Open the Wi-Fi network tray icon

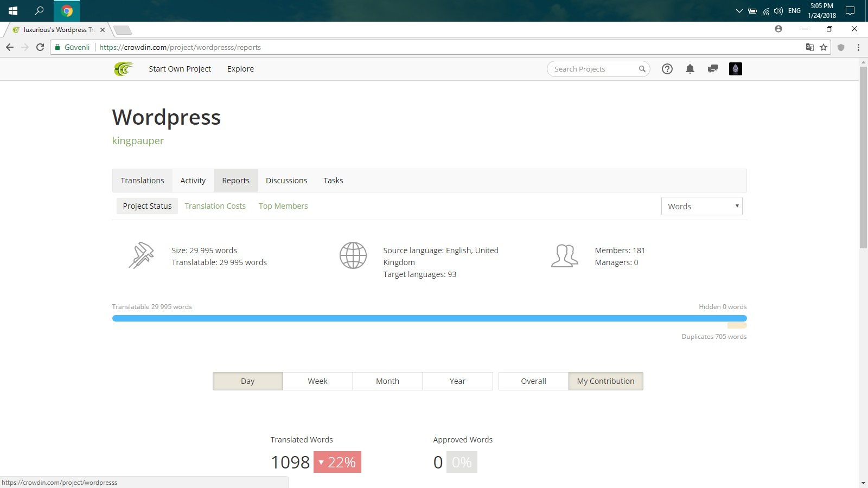tap(766, 11)
